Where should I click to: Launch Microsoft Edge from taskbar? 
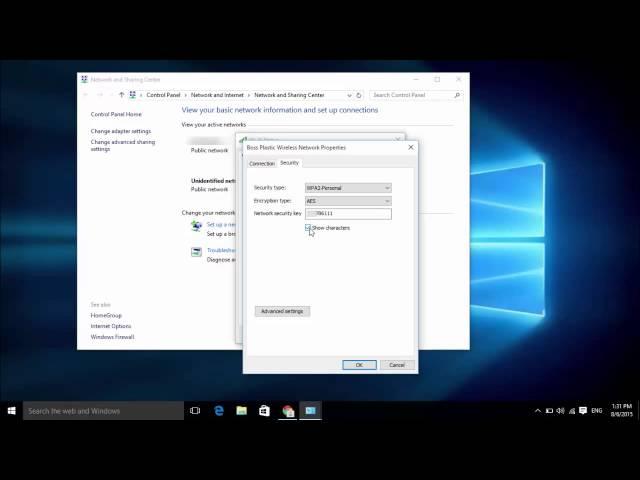[x=219, y=411]
